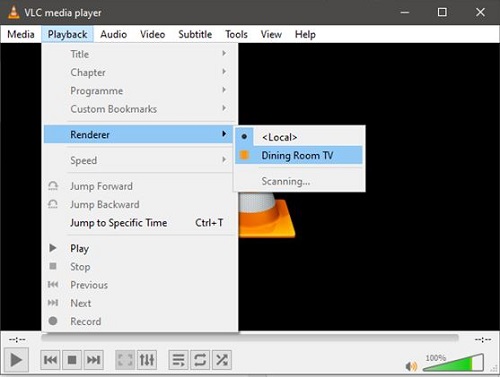Screen dimensions: 500x377
Task: Close the open Playback menu tab
Action: pyautogui.click(x=67, y=34)
